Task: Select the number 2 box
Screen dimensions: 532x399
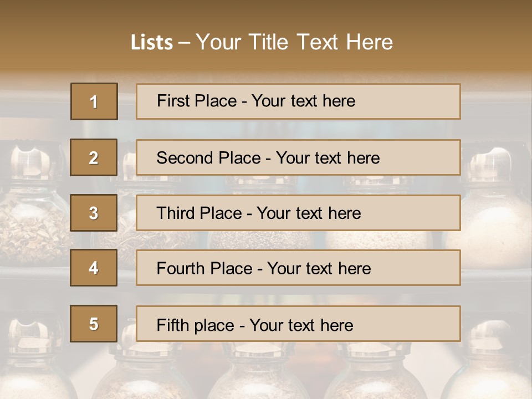Action: pyautogui.click(x=94, y=157)
